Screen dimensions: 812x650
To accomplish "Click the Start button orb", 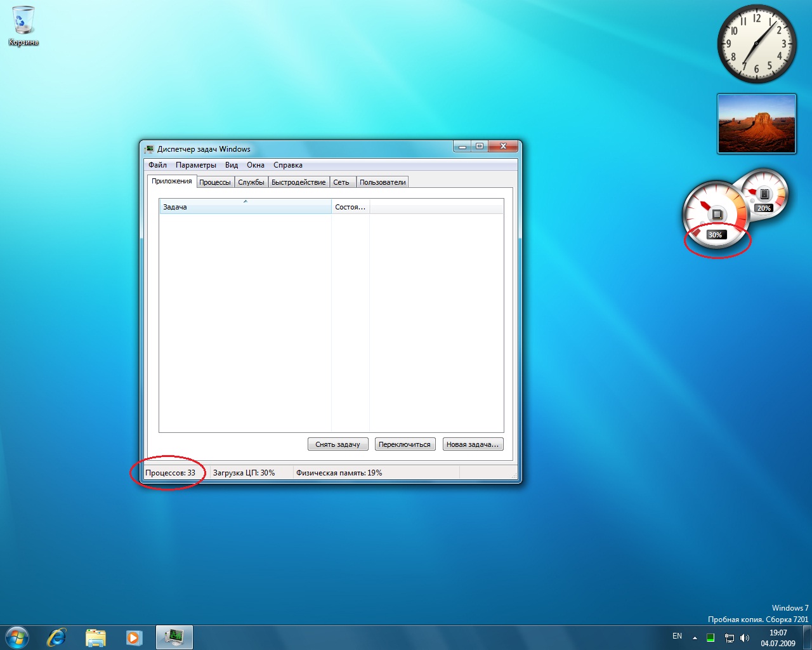I will pos(16,637).
